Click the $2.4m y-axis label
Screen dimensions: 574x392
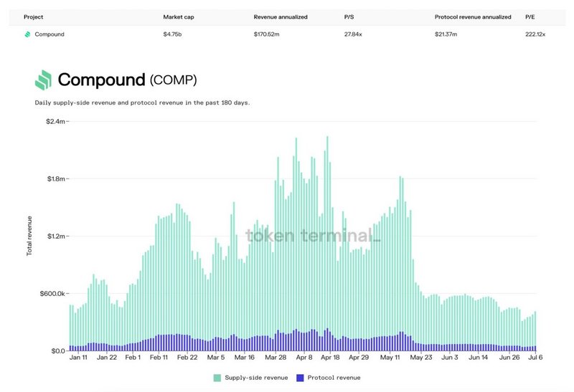pos(56,121)
